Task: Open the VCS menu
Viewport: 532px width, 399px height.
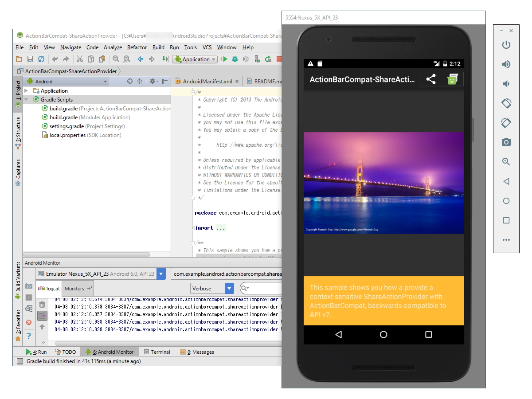Action: pos(207,47)
